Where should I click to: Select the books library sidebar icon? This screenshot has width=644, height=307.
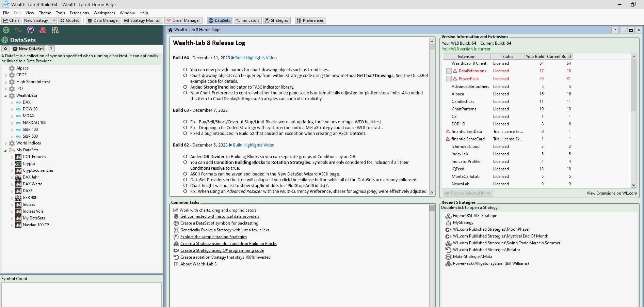click(55, 30)
